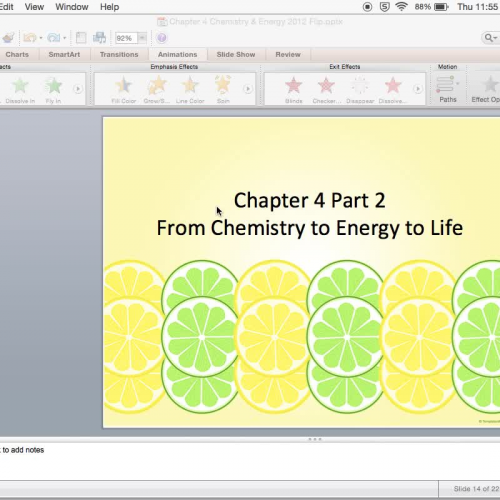Click the Format Painter brush icon
500x500 pixels.
(8, 38)
